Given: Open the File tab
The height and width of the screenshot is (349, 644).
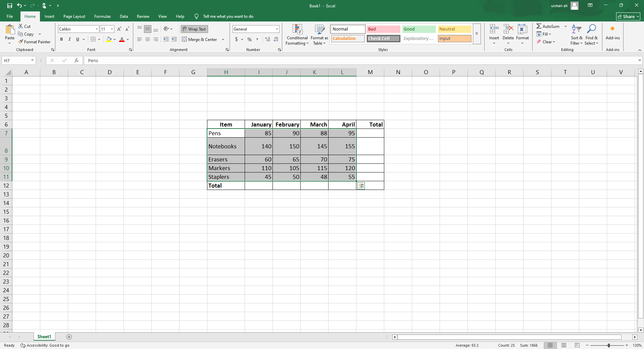Looking at the screenshot, I should 10,16.
